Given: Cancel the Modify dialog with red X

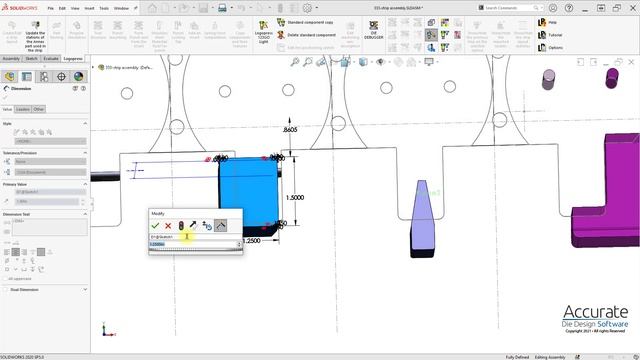Looking at the screenshot, I should (x=168, y=225).
